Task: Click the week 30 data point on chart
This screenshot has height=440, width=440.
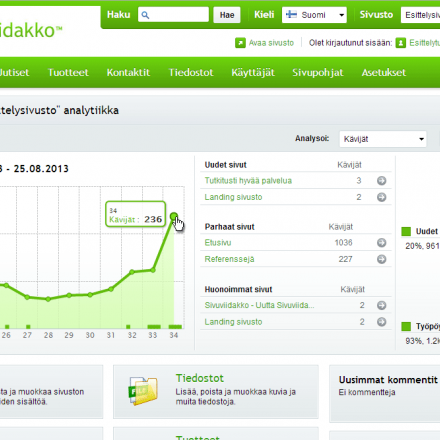Action: tap(90, 295)
